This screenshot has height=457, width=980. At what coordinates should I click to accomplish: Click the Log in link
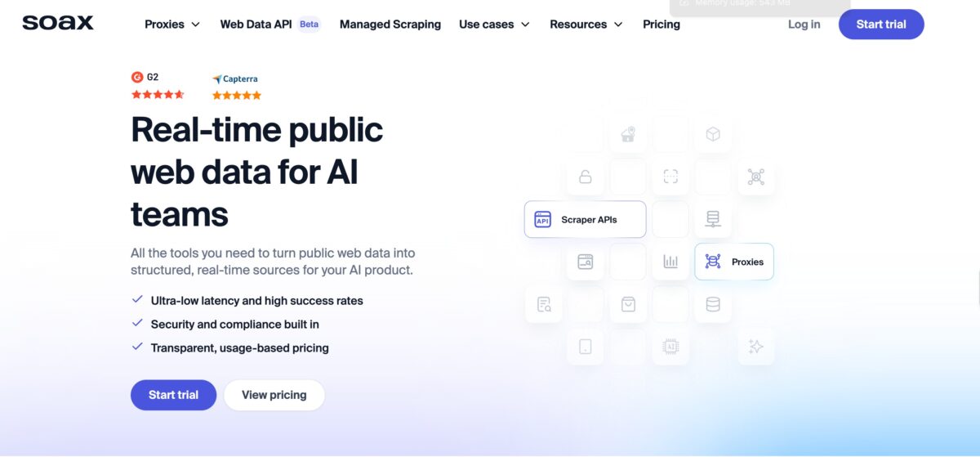804,25
